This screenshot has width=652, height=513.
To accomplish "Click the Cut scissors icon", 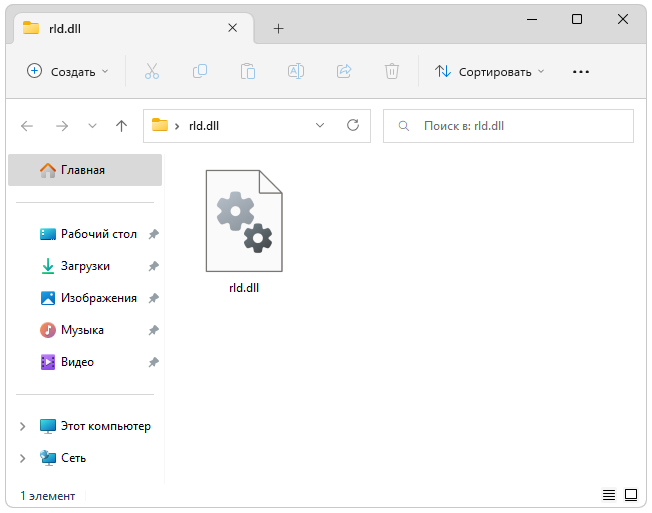I will coord(152,71).
